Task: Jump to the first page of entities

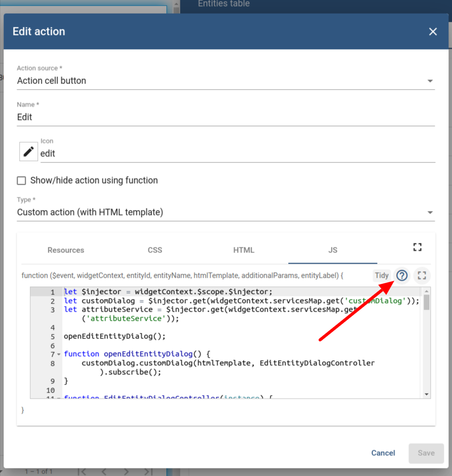Action: point(82,471)
